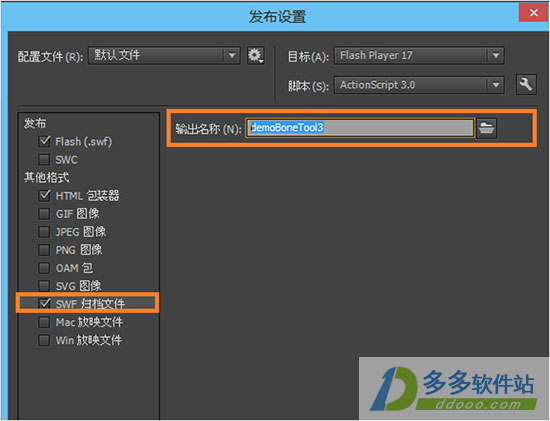
Task: Open 目标 Flash Player 17 dropdown
Action: (419, 55)
